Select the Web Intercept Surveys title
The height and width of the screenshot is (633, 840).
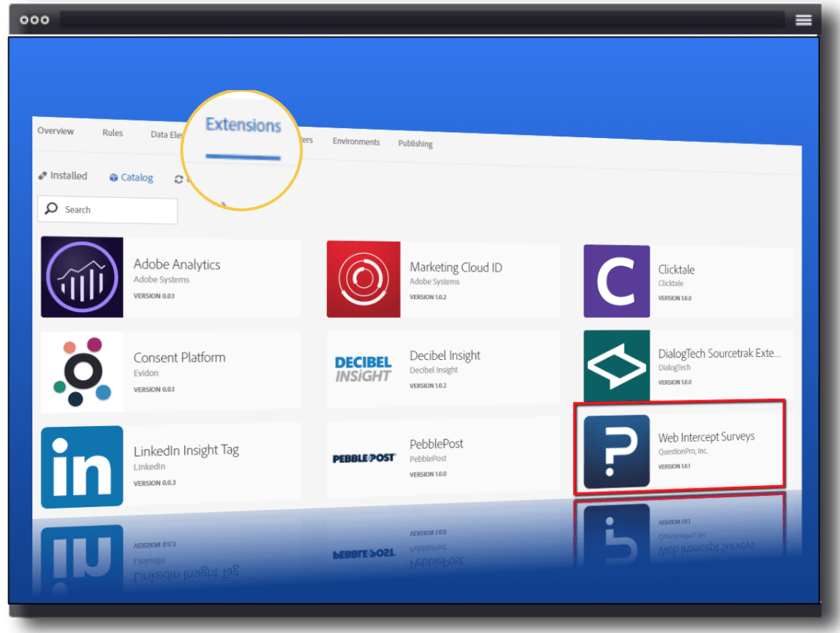coord(706,437)
